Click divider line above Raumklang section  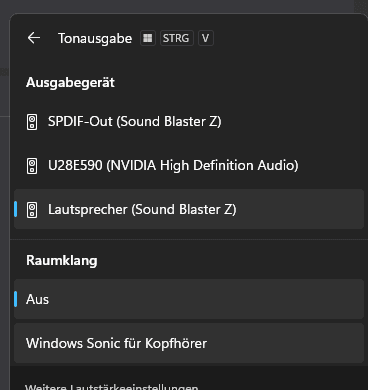tap(189, 239)
